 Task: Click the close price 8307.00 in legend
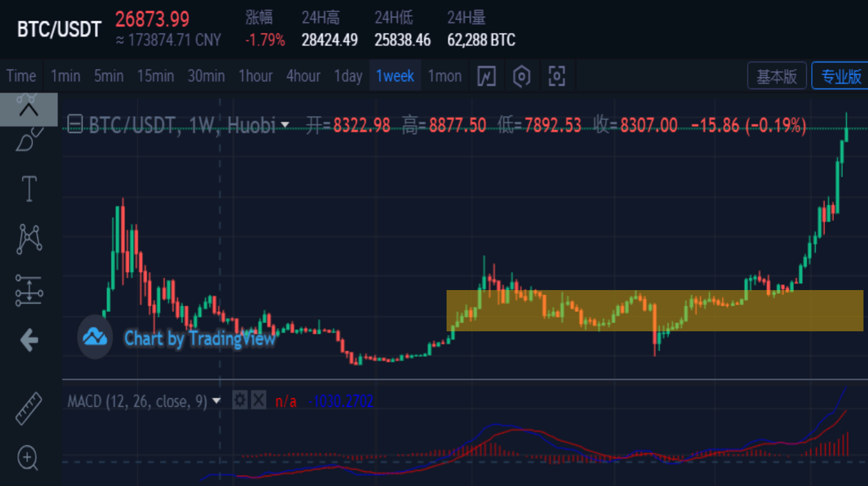point(648,125)
